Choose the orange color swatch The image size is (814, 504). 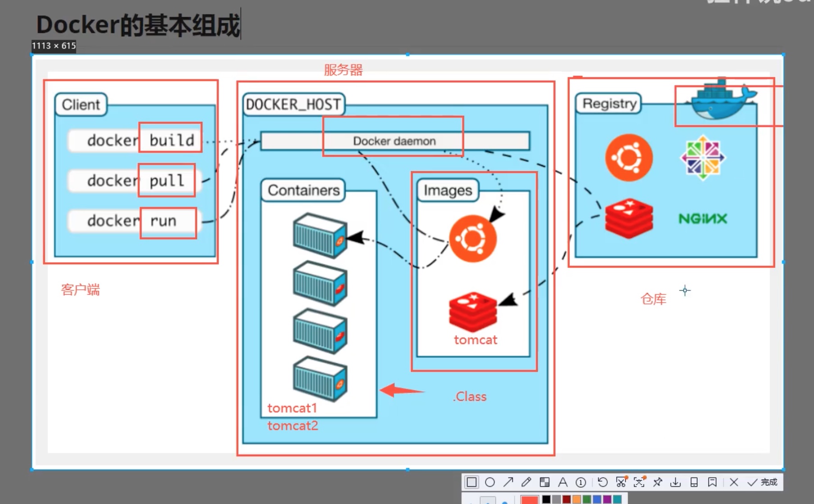coord(576,499)
